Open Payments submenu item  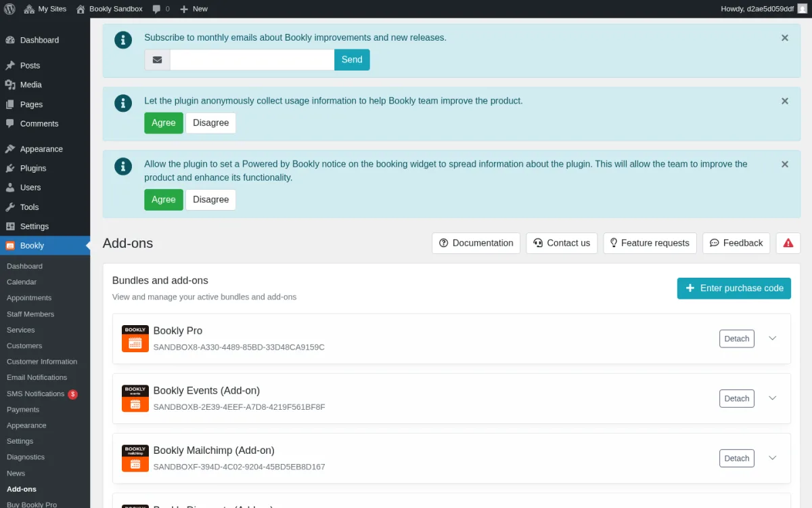coord(23,410)
